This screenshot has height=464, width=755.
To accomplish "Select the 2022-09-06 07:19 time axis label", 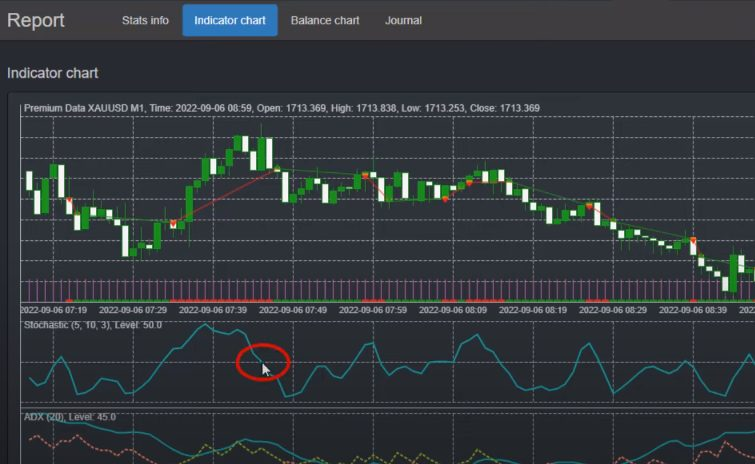I will [56, 311].
